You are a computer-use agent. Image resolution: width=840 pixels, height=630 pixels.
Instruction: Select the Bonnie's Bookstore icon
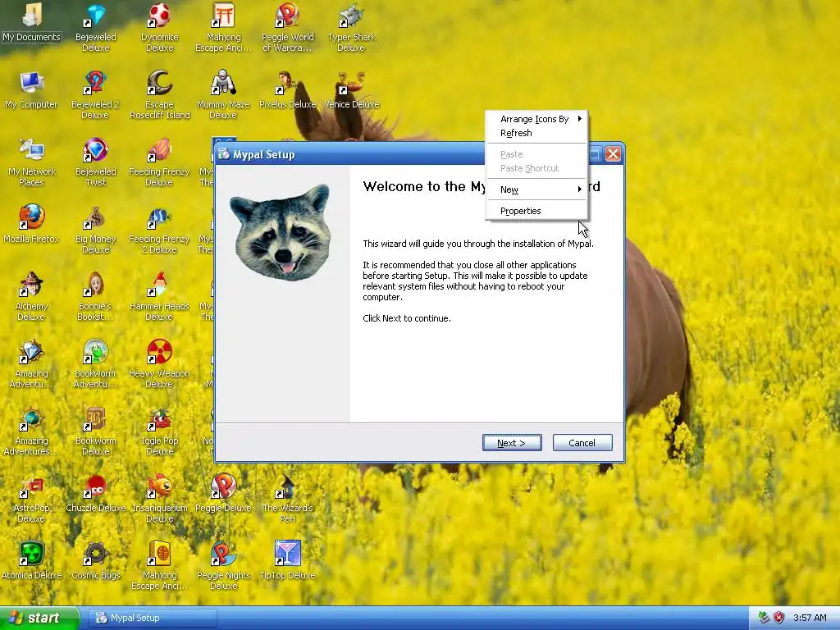[95, 297]
